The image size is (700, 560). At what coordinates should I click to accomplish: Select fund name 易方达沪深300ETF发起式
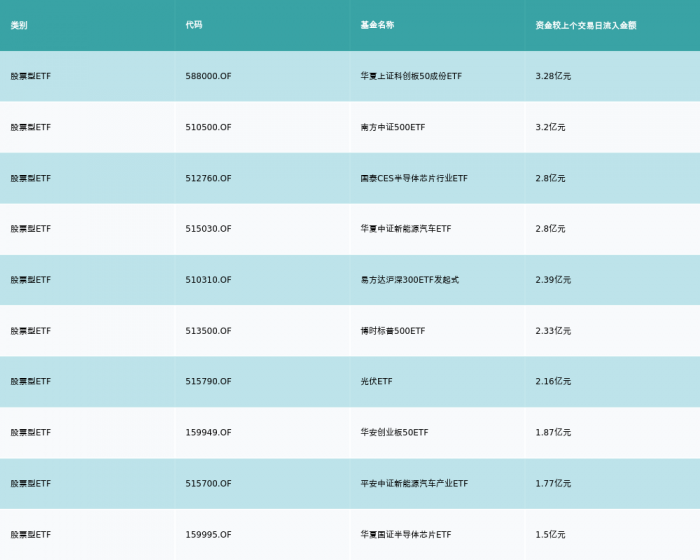[x=410, y=280]
